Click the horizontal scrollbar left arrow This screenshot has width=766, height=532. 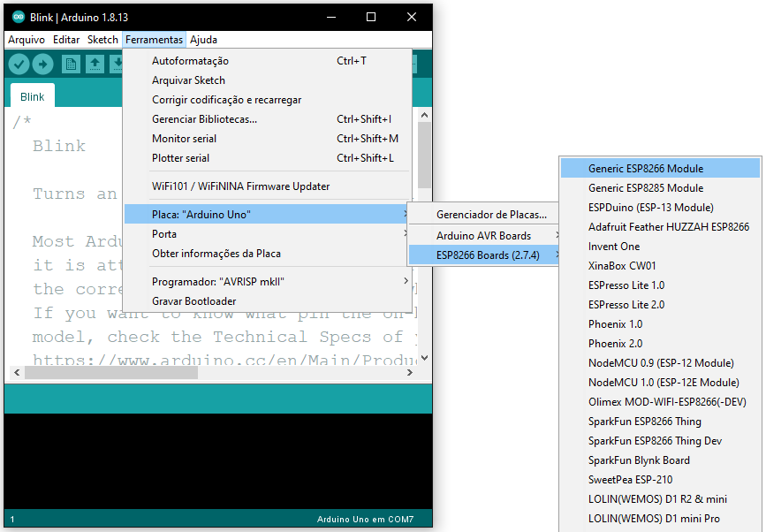click(17, 373)
